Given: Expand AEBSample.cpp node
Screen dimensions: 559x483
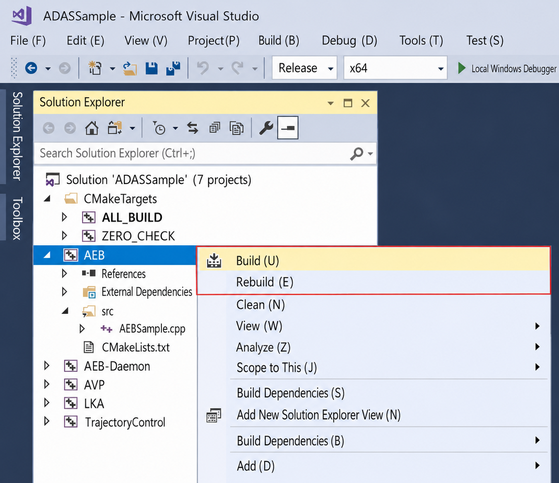Looking at the screenshot, I should point(82,328).
